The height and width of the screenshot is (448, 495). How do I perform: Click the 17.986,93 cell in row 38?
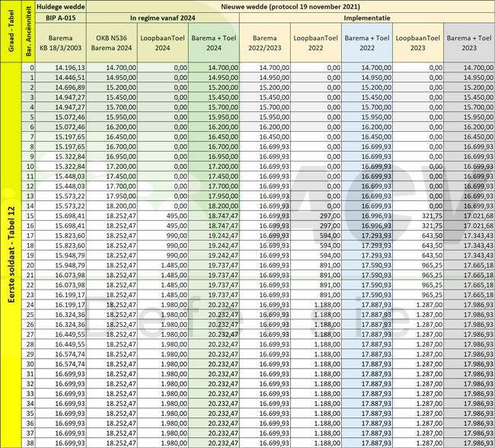469,443
